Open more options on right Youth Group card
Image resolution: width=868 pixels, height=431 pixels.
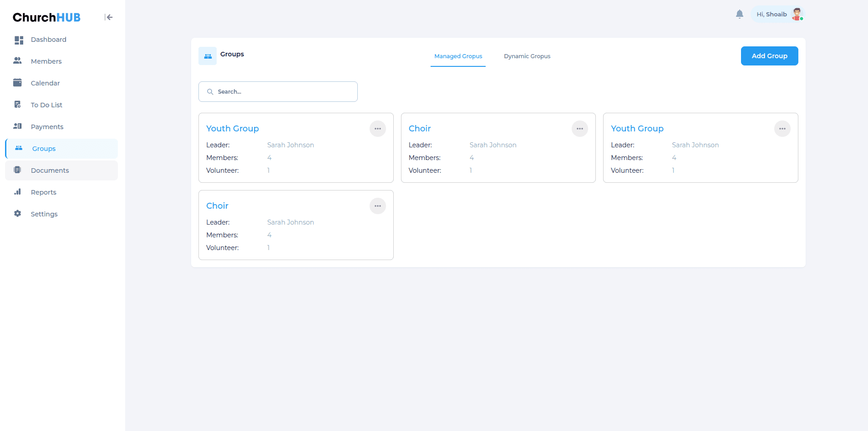pyautogui.click(x=782, y=129)
